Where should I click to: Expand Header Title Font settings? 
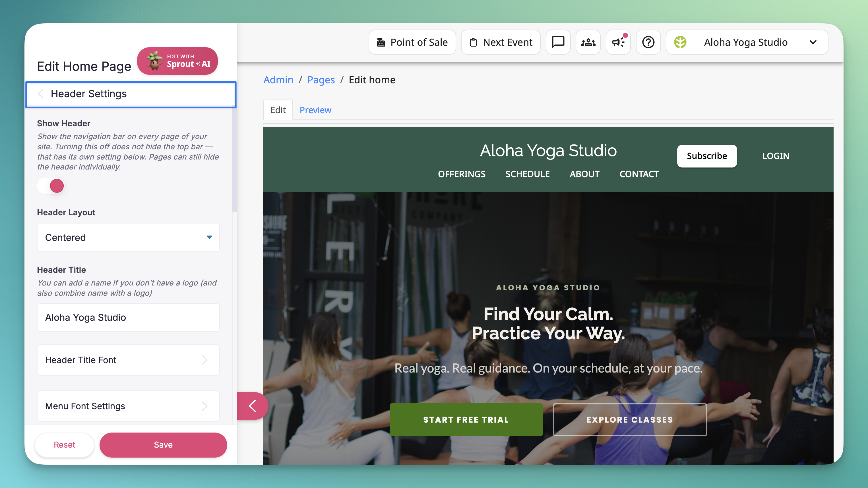pyautogui.click(x=128, y=360)
